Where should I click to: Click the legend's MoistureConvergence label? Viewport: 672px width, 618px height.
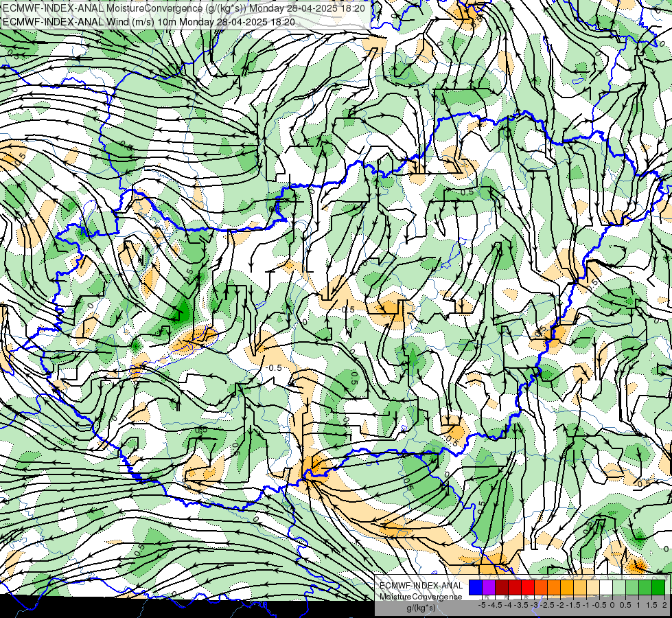coord(421,597)
